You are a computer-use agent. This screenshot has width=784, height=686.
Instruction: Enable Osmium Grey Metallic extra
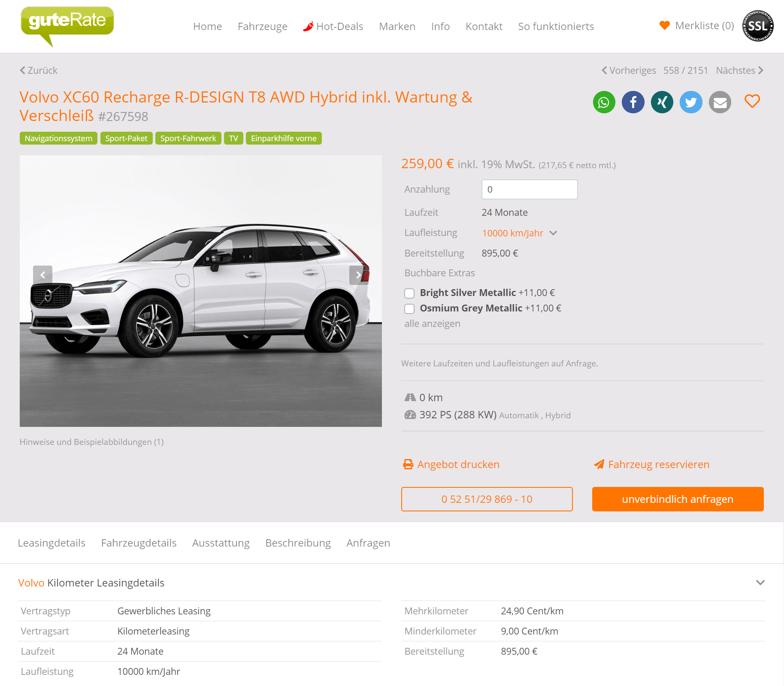click(x=409, y=309)
